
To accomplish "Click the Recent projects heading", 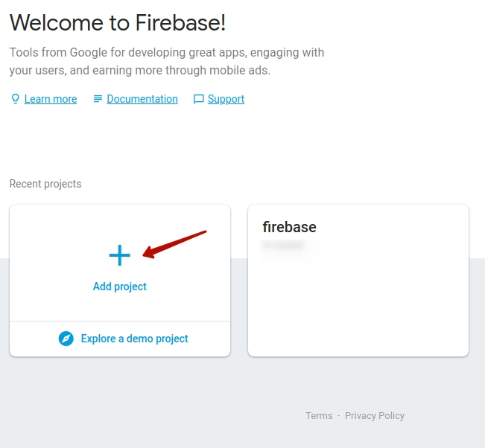I will [x=45, y=184].
